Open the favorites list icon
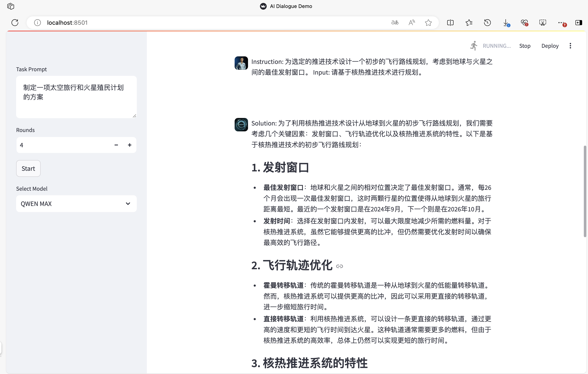588x374 pixels. coord(469,23)
